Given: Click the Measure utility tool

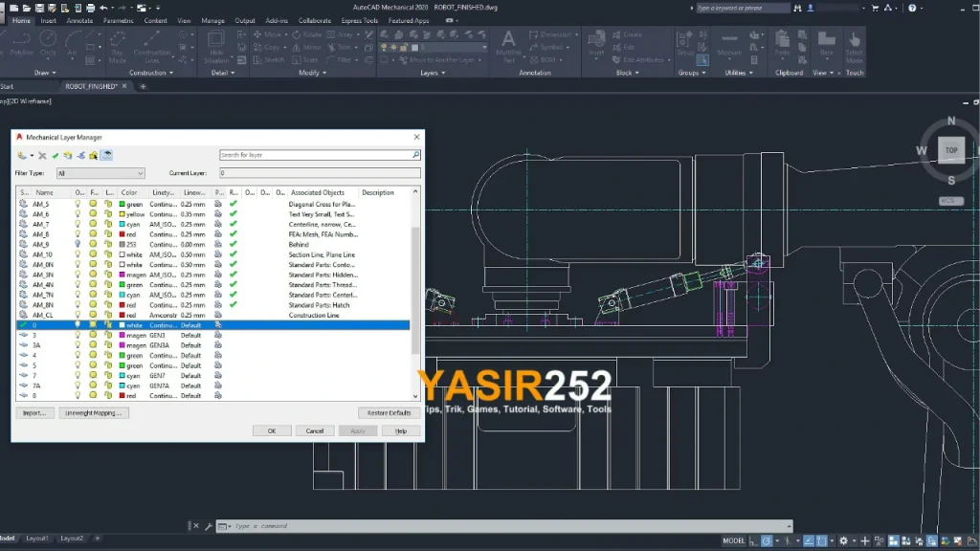Looking at the screenshot, I should (728, 44).
